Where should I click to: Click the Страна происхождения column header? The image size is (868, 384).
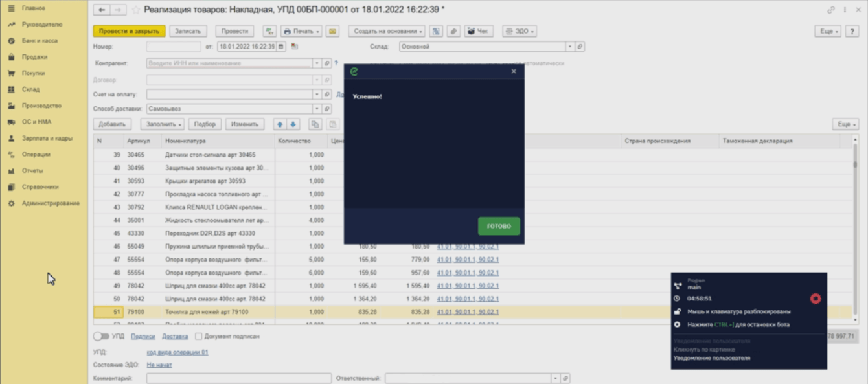coord(670,141)
